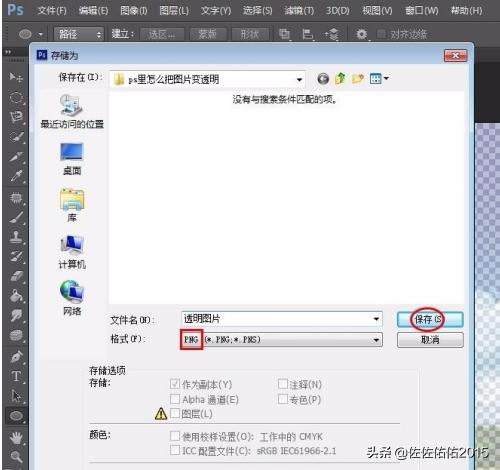Open 计算机 in places bar
500x470 pixels.
pyautogui.click(x=72, y=252)
